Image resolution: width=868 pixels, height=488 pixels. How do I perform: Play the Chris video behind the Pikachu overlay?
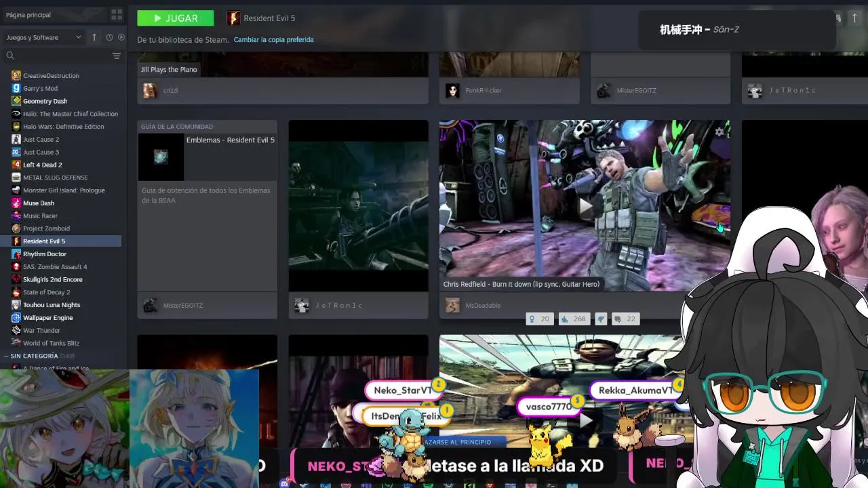point(586,420)
